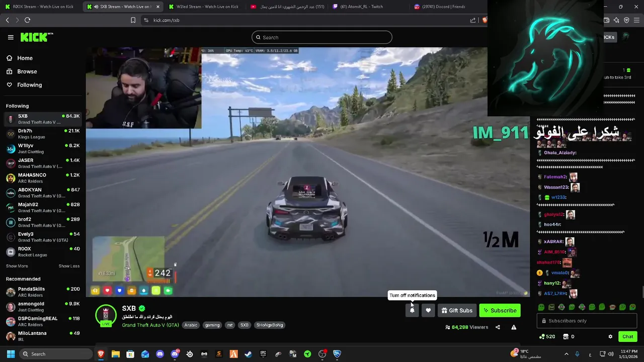Click the microphone tray icon
The height and width of the screenshot is (362, 644).
coord(577,354)
